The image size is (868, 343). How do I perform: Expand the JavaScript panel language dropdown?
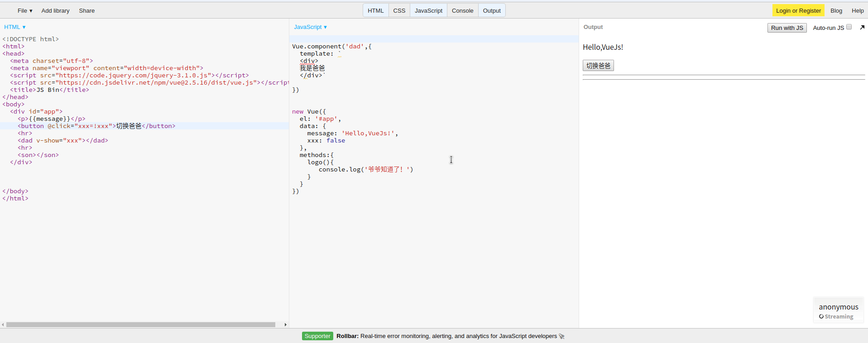click(x=310, y=27)
